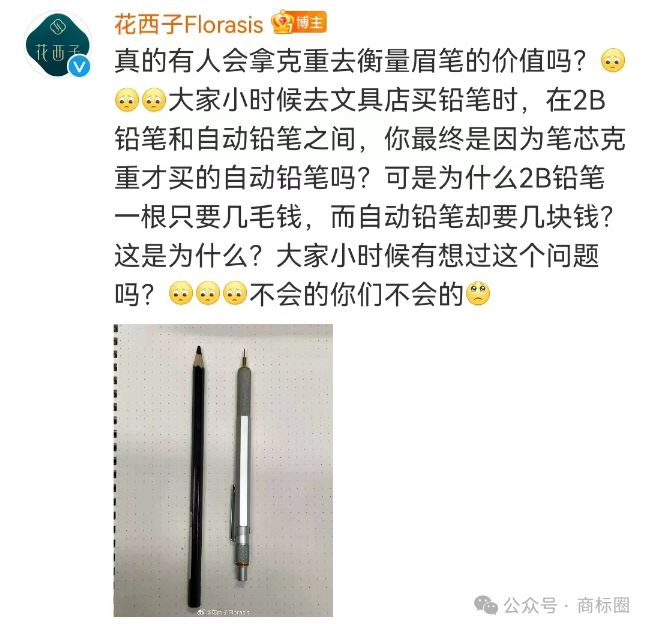653x624 pixels.
Task: Click the 公众号 watermark text
Action: [530, 605]
